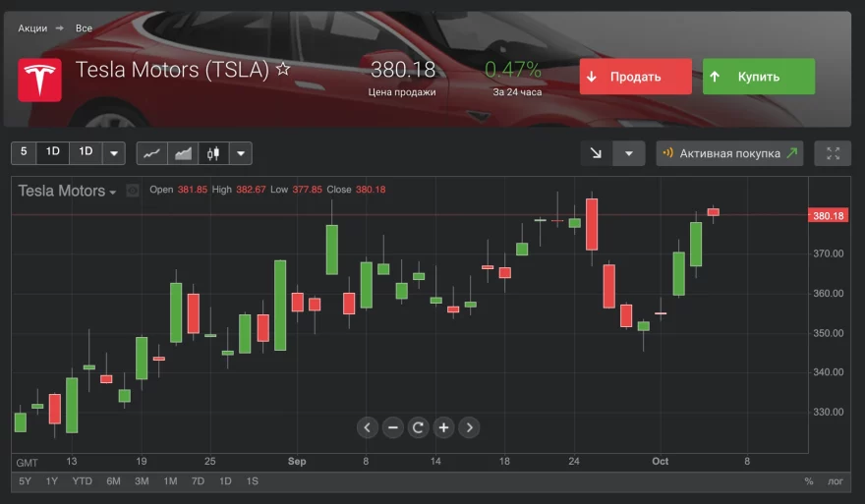Select the first 1D interval button
The image size is (865, 504).
(52, 152)
